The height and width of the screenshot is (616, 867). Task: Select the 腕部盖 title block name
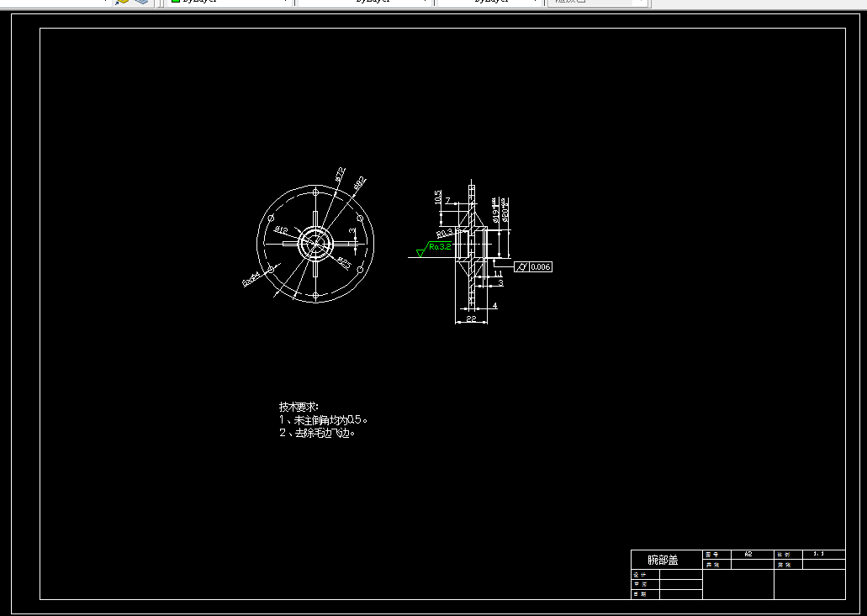[663, 560]
